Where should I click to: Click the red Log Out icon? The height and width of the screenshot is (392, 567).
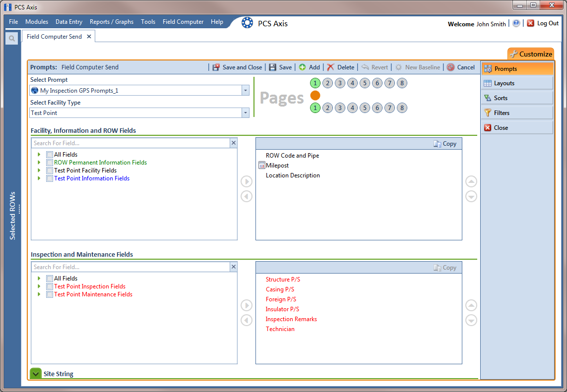pos(530,23)
